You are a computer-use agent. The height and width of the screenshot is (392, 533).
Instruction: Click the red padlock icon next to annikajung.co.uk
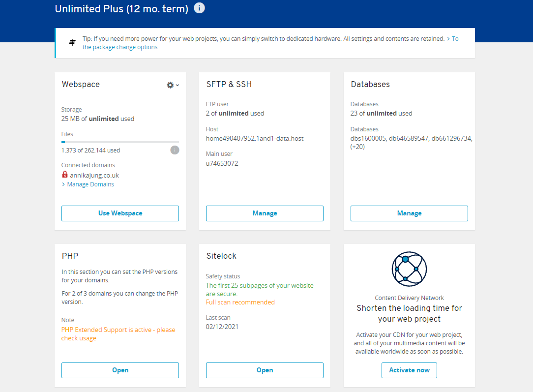(x=65, y=175)
